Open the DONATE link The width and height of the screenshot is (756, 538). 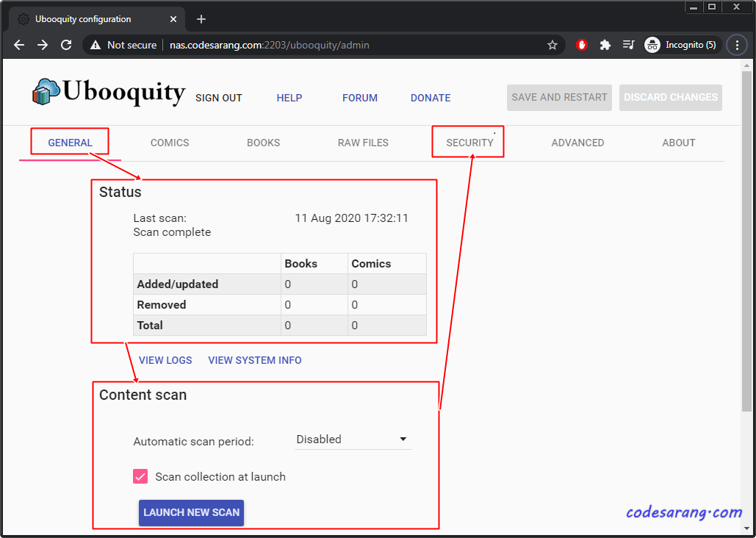[x=431, y=98]
